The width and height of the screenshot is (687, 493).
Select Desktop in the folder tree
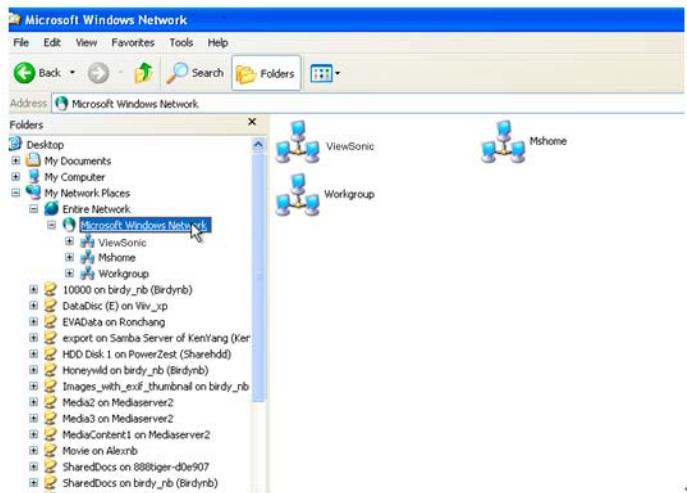pos(45,145)
